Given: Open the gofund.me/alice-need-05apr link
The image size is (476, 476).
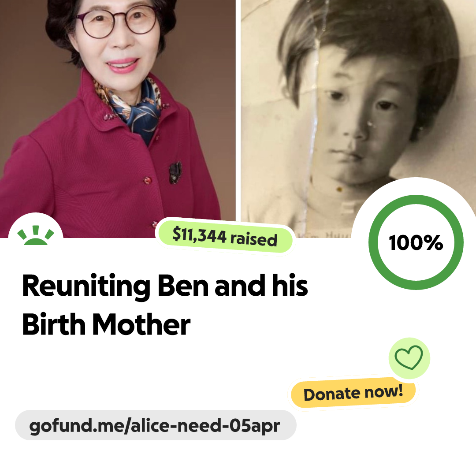Looking at the screenshot, I should [x=156, y=425].
